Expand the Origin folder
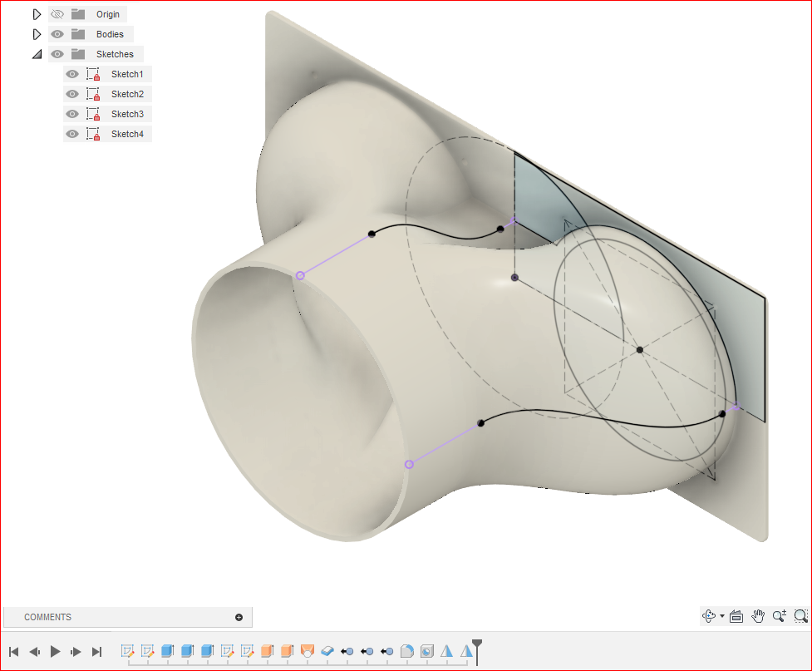 point(37,14)
